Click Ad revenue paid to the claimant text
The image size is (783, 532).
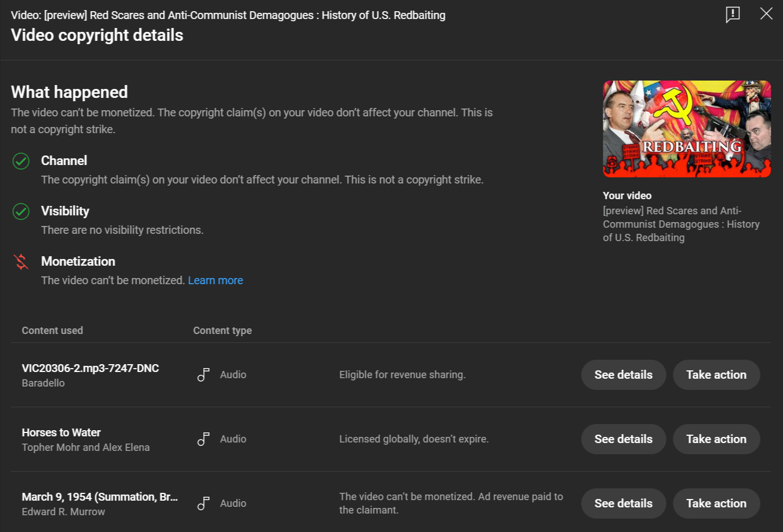[x=451, y=503]
